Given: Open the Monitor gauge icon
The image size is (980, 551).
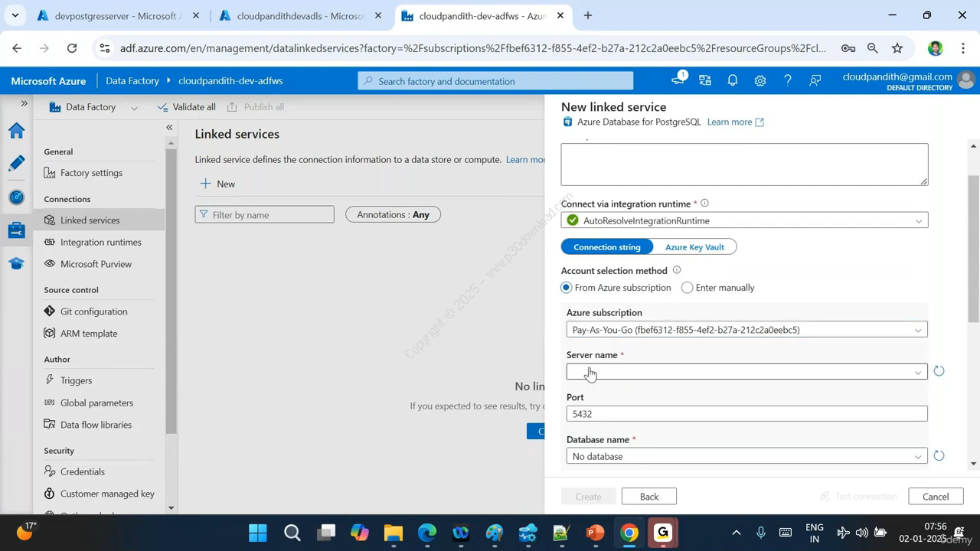Looking at the screenshot, I should 16,197.
